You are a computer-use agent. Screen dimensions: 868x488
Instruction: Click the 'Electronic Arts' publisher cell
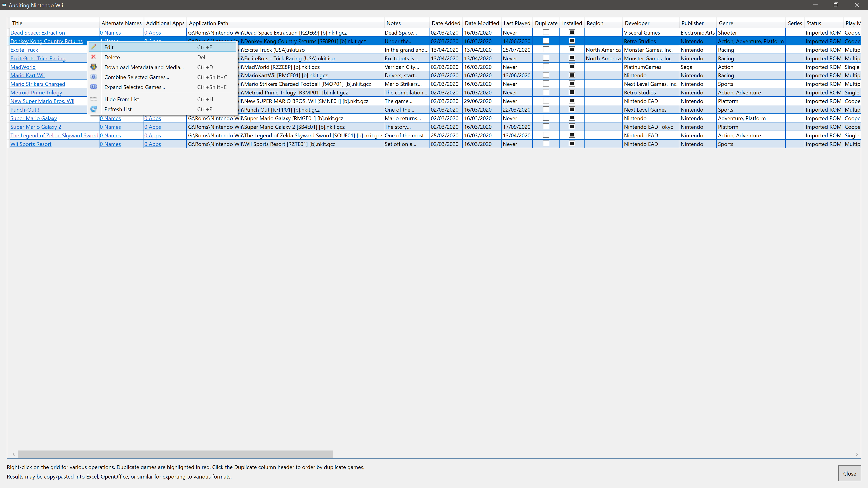click(698, 33)
